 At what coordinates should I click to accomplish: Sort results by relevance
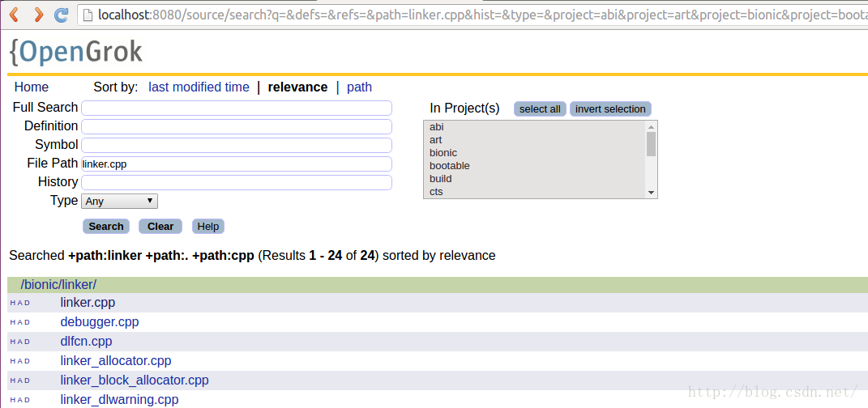coord(297,87)
